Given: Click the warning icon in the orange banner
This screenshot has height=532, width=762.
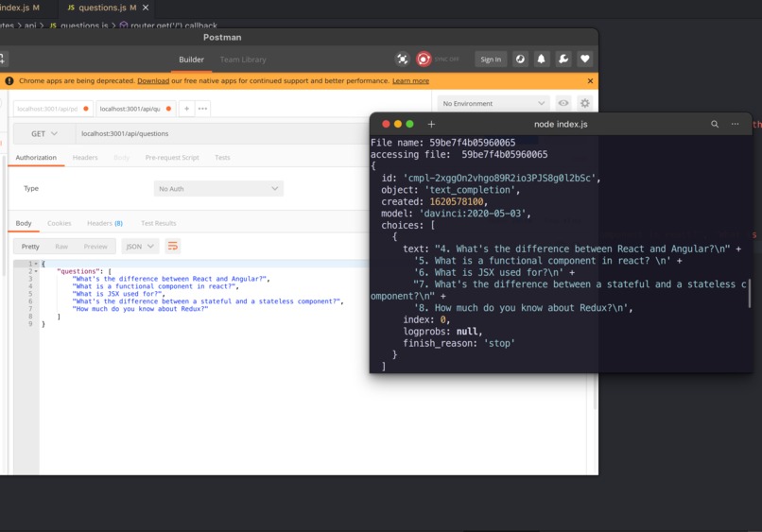Looking at the screenshot, I should 9,81.
